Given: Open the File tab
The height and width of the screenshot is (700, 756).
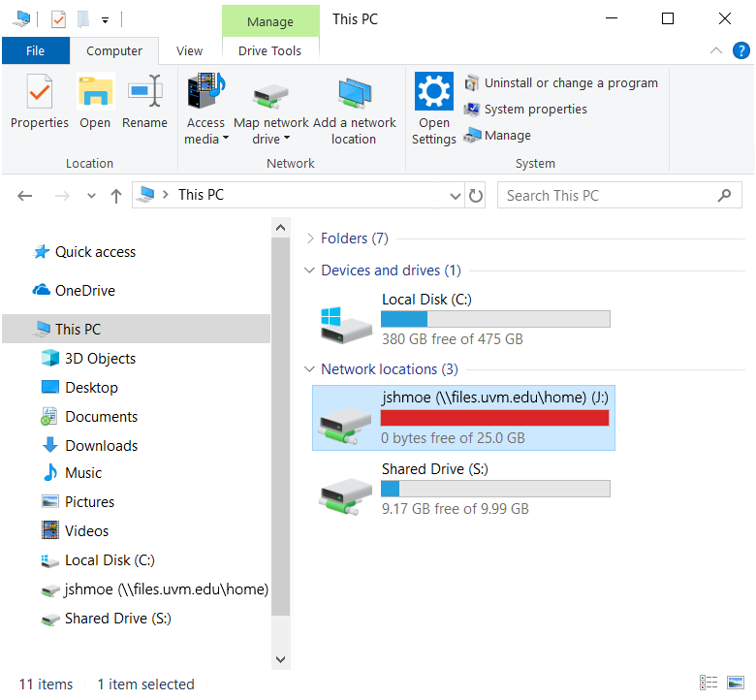Looking at the screenshot, I should [x=35, y=50].
